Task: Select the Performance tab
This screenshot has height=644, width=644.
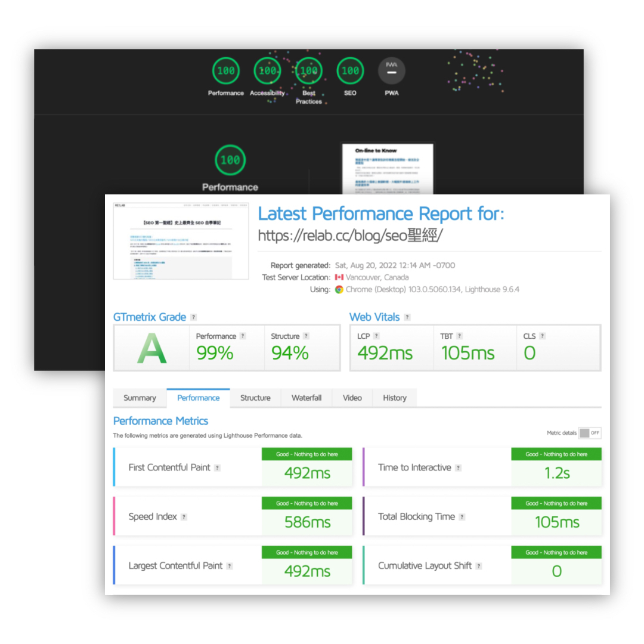Action: tap(199, 398)
